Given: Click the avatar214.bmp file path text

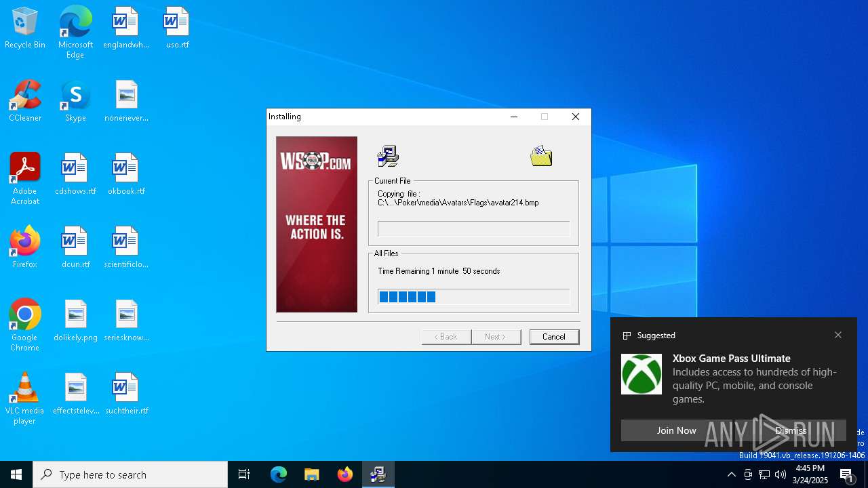Looking at the screenshot, I should tap(458, 203).
